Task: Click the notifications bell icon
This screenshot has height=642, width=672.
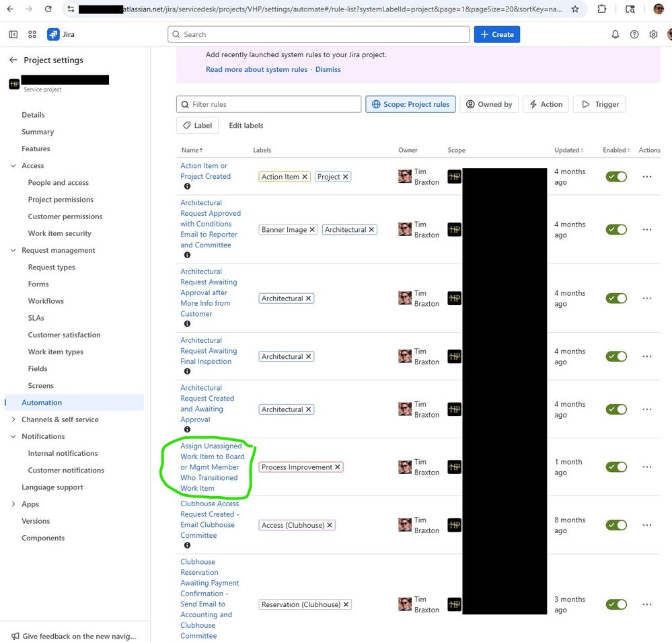Action: tap(615, 34)
